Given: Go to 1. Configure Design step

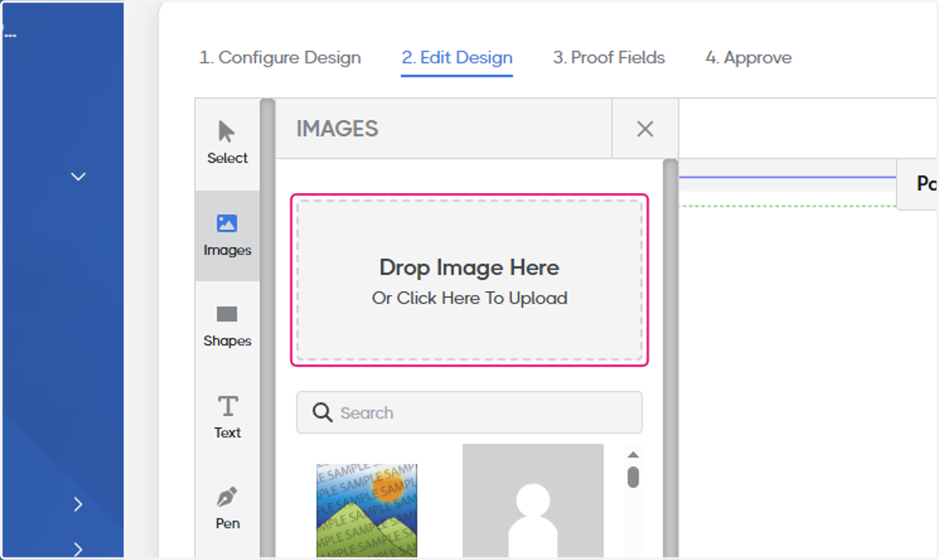Looking at the screenshot, I should point(280,58).
